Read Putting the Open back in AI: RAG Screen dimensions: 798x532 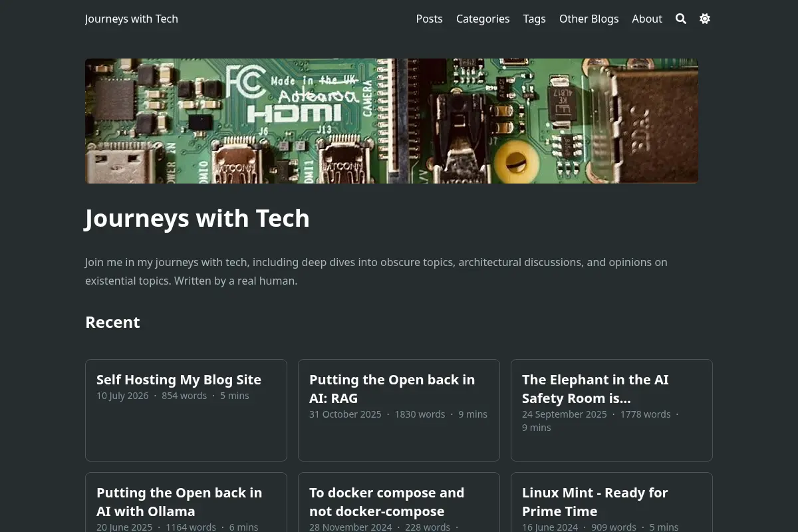[x=392, y=389]
